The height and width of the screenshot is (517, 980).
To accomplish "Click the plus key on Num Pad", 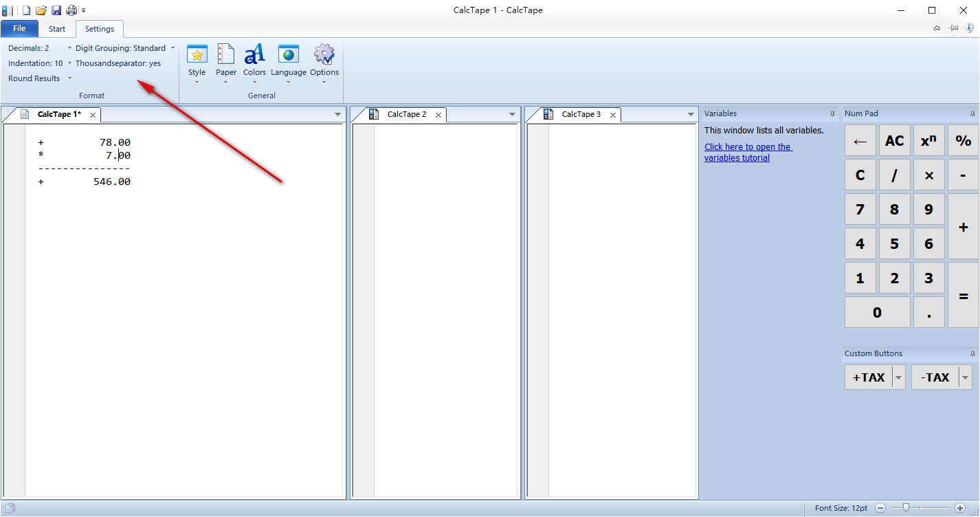I will pyautogui.click(x=963, y=226).
